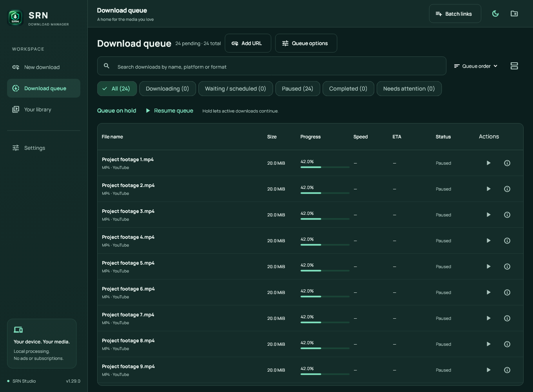This screenshot has width=533, height=392.
Task: Show info for Project footage 5.mp4
Action: tap(507, 267)
